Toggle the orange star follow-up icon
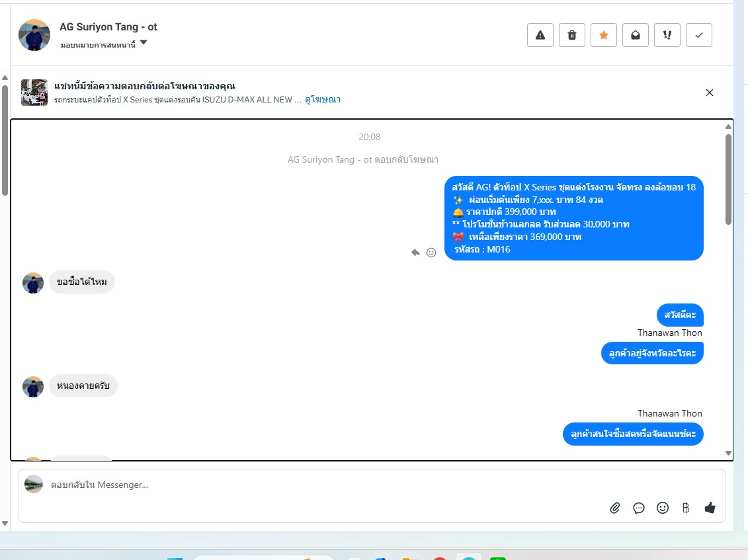Screen dimensions: 748x560 (x=603, y=35)
